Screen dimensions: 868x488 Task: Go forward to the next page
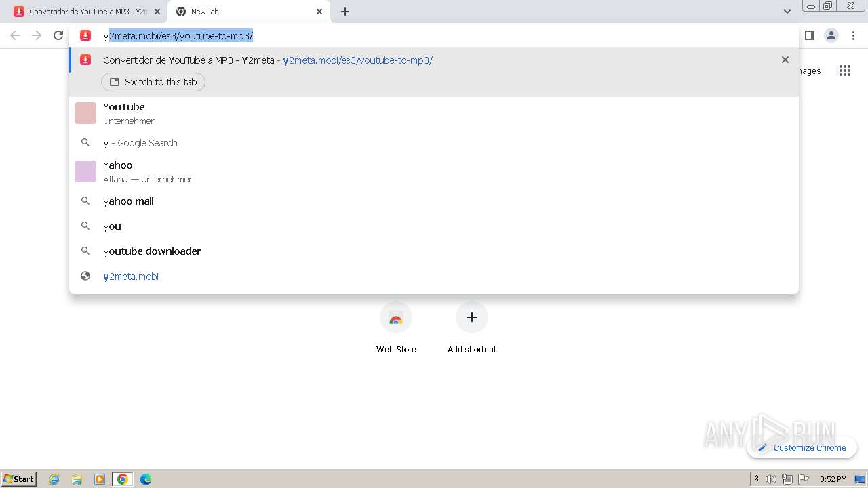click(x=37, y=35)
